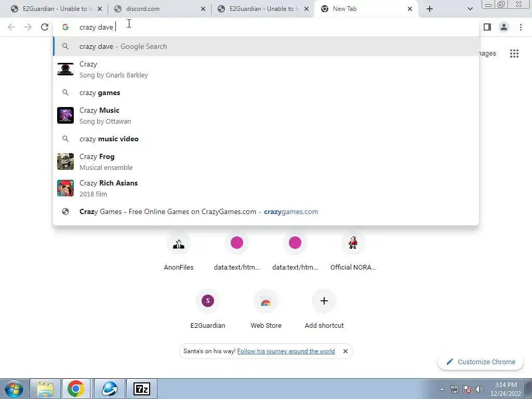The height and width of the screenshot is (399, 532).
Task: Pick the crazy games suggestion
Action: coord(266,92)
